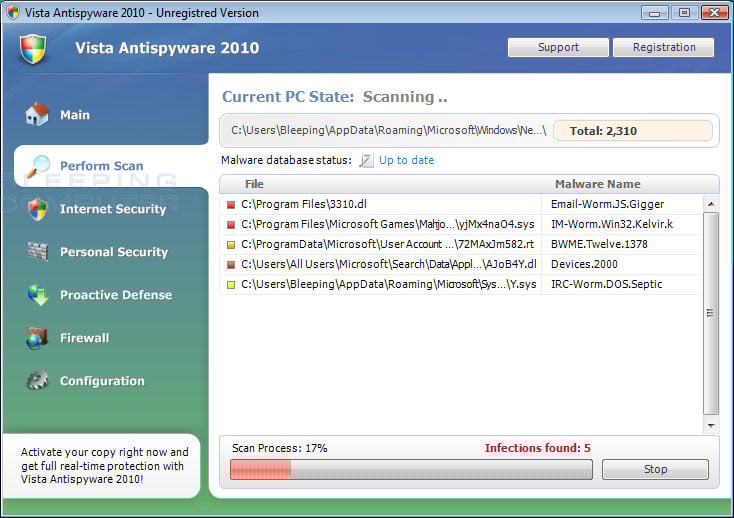The height and width of the screenshot is (518, 734).
Task: Select the IM-Worm.Win32.Kelvir.k result row
Action: tap(461, 225)
